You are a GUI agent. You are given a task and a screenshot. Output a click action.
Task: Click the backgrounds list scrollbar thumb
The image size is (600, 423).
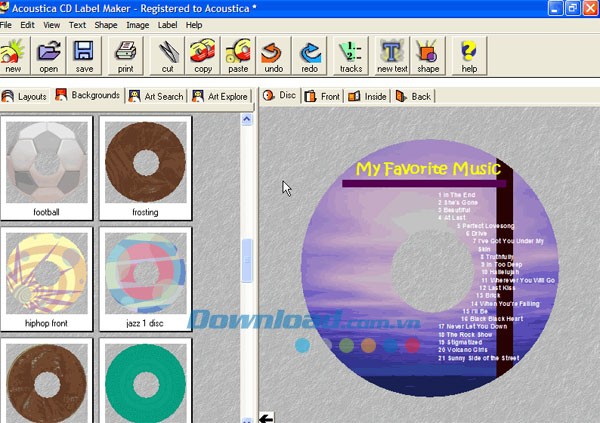pos(247,260)
